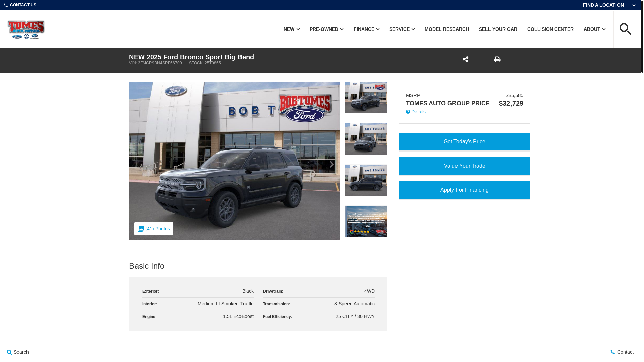Open the NEW menu
This screenshot has width=644, height=362.
click(x=291, y=29)
